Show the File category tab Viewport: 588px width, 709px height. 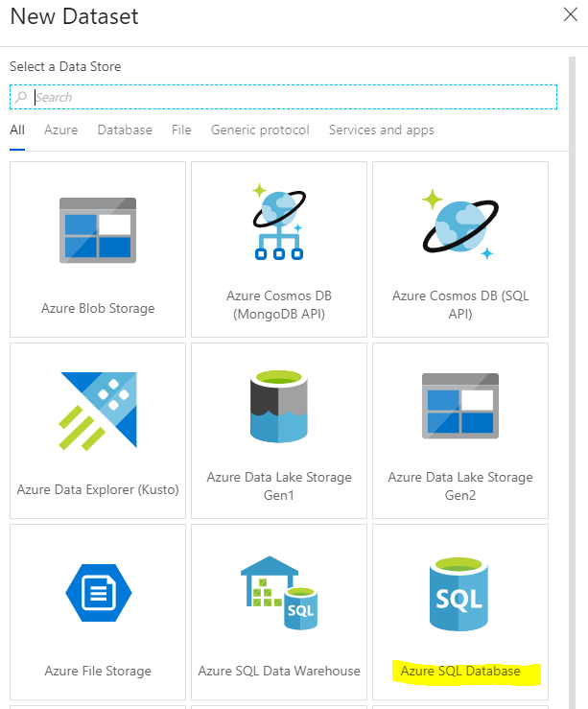(181, 130)
